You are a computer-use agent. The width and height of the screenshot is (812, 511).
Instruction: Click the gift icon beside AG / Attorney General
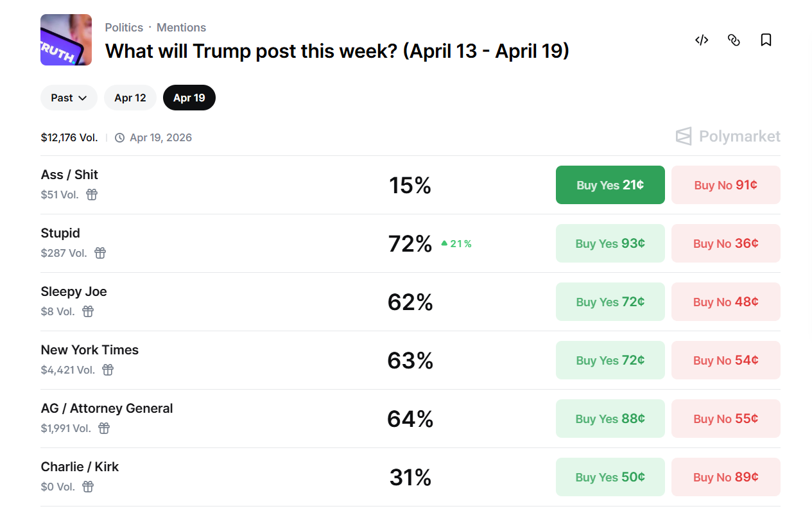coord(104,428)
